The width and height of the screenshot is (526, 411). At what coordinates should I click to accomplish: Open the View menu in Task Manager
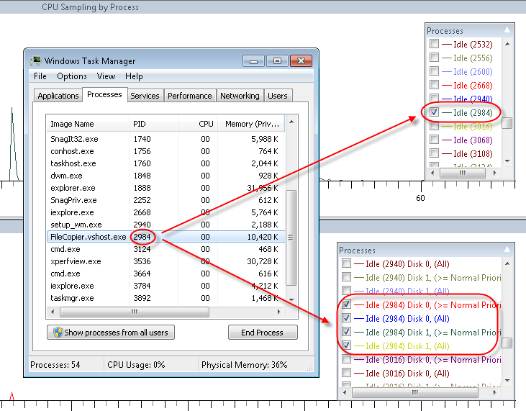pos(106,76)
